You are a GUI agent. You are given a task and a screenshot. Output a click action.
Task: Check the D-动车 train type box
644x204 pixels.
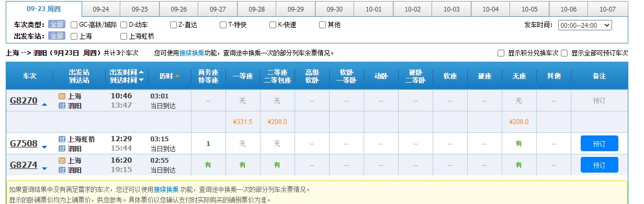pos(124,25)
